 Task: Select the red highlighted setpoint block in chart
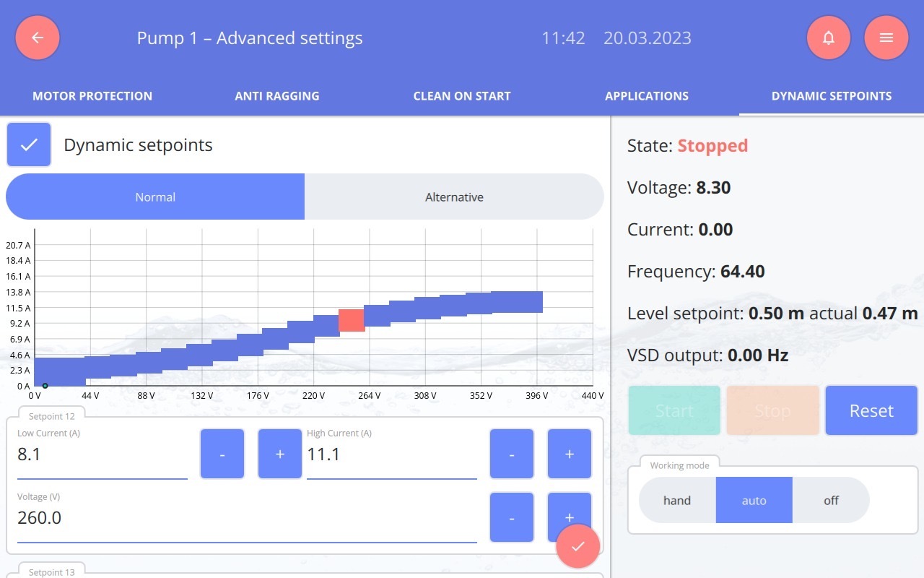click(x=352, y=320)
